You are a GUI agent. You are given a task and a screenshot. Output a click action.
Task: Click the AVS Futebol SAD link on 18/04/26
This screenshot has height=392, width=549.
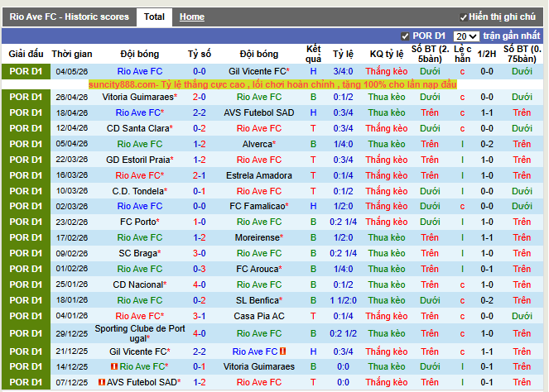[x=258, y=112]
